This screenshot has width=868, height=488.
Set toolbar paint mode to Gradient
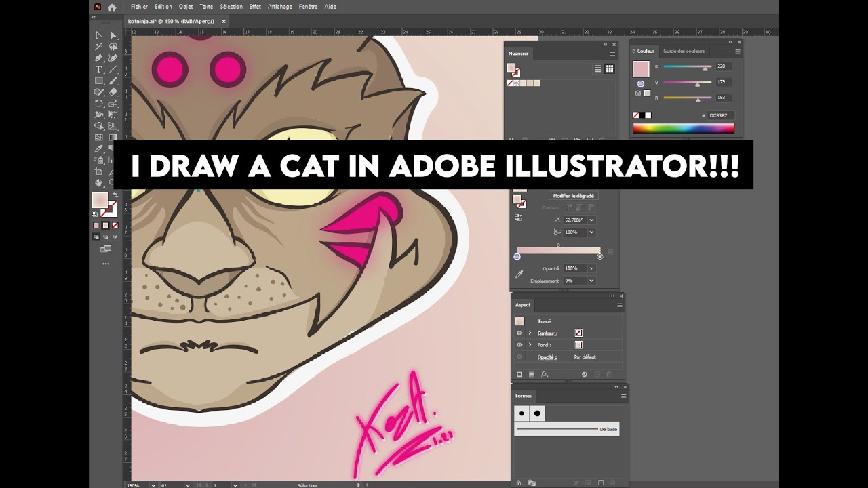(105, 225)
